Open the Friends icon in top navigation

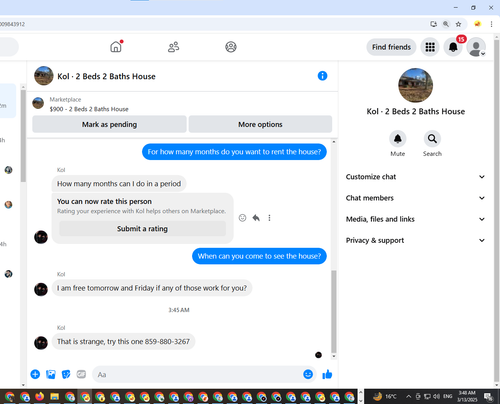click(x=173, y=47)
